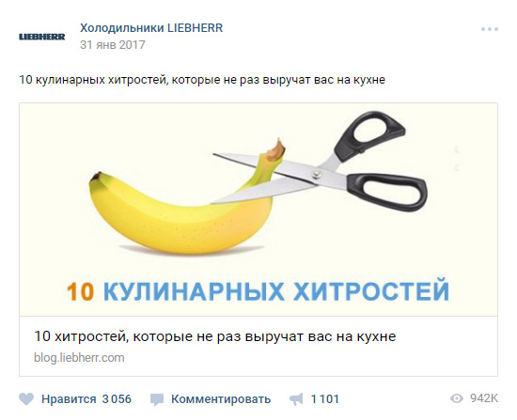517x420 pixels.
Task: Click the likes count 3 056
Action: tap(117, 399)
